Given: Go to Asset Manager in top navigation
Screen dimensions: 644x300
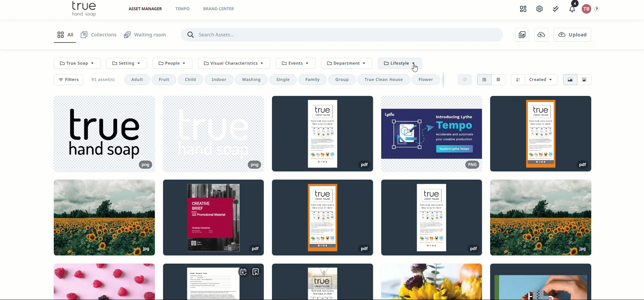Looking at the screenshot, I should point(145,9).
